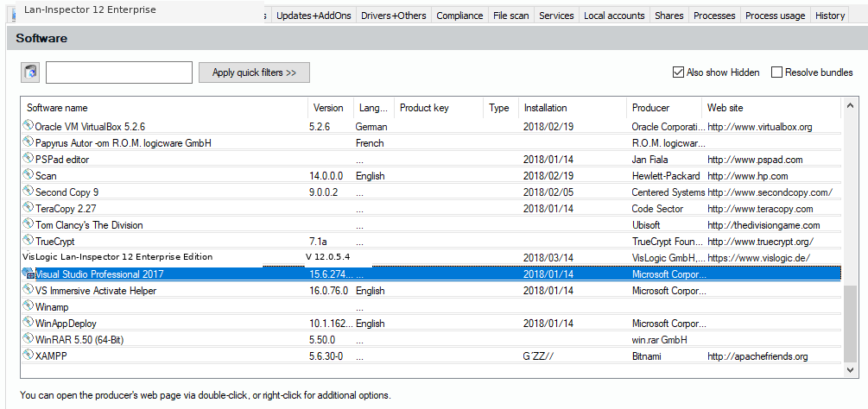Click the Visual Studio Professional 2017 icon

29,273
